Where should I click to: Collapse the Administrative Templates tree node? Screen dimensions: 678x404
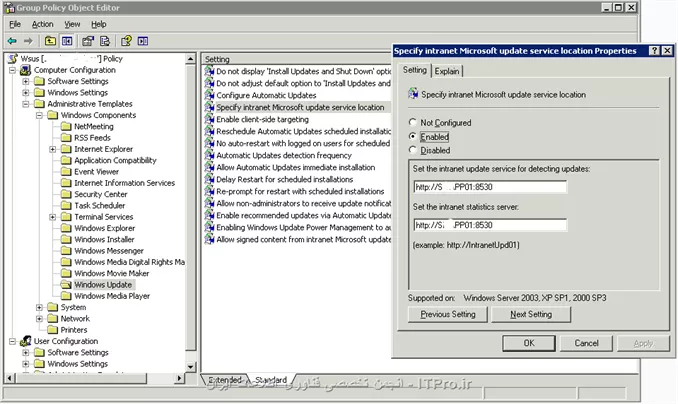25,104
